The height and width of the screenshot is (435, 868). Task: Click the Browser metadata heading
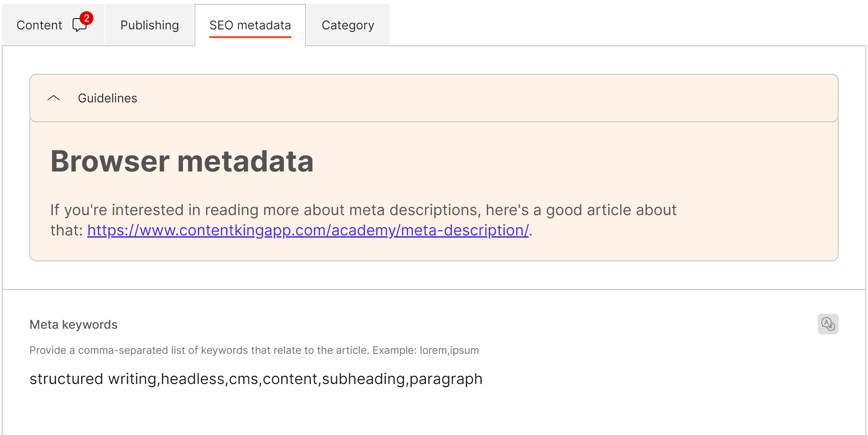point(182,161)
